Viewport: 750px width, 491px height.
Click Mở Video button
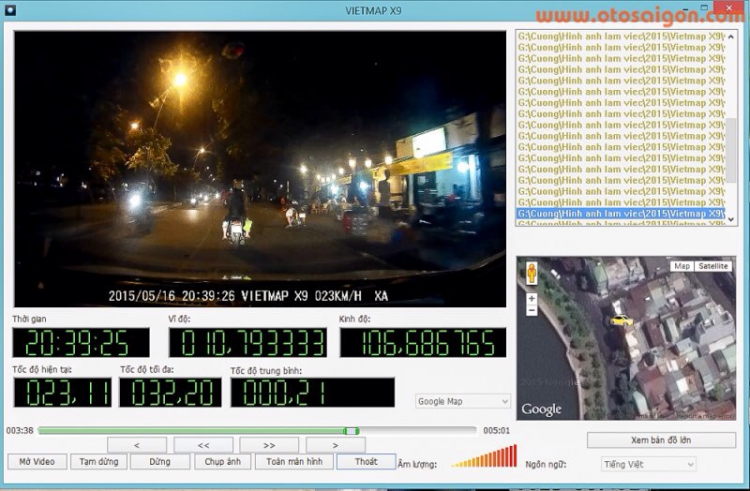tap(37, 462)
